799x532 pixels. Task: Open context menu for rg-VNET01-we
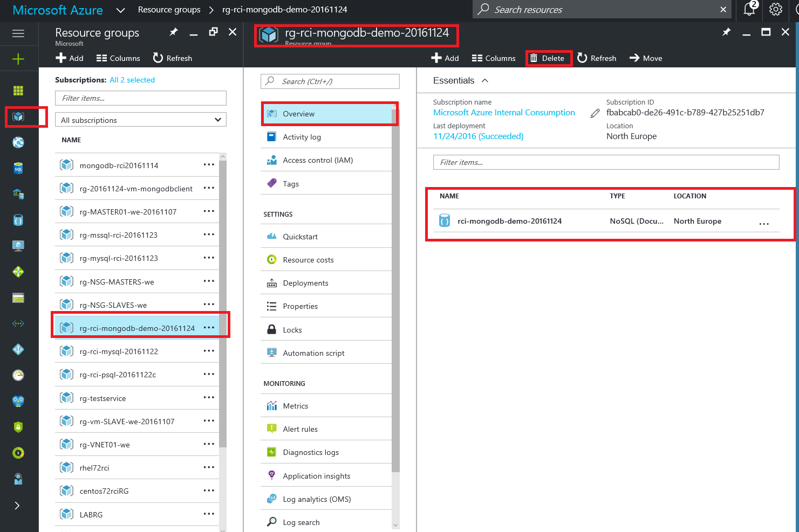click(x=209, y=444)
